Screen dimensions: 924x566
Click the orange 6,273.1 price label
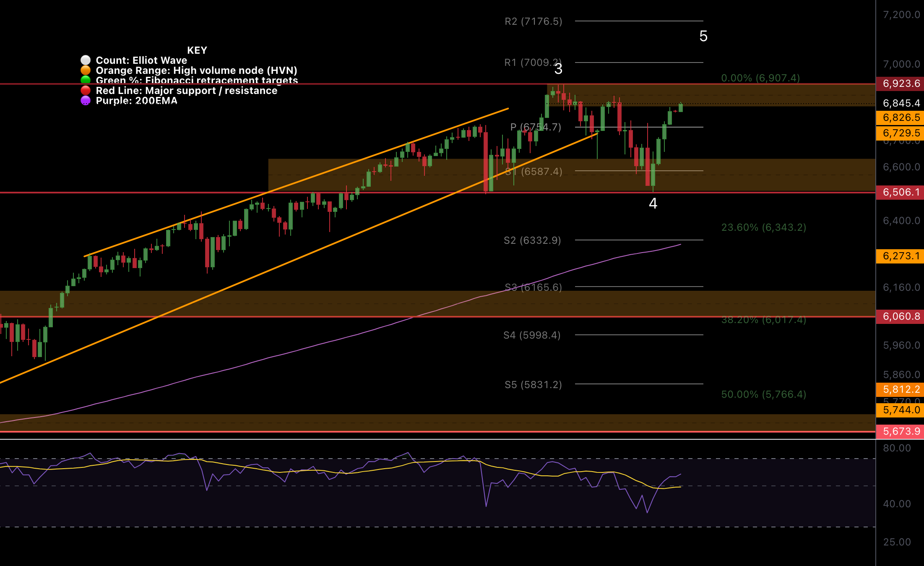pos(901,256)
